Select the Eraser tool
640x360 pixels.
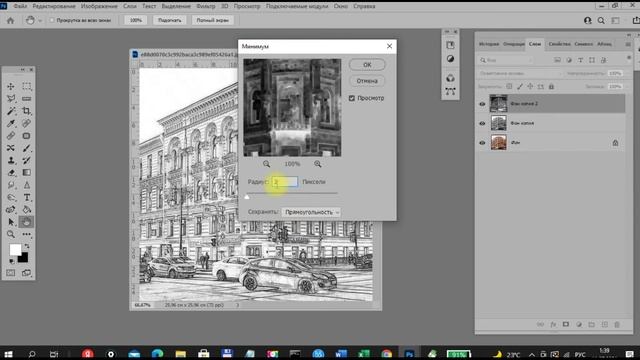pos(11,173)
